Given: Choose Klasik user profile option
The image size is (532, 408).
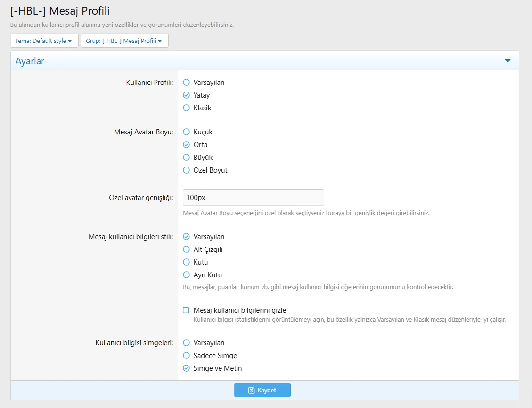Looking at the screenshot, I should click(186, 108).
